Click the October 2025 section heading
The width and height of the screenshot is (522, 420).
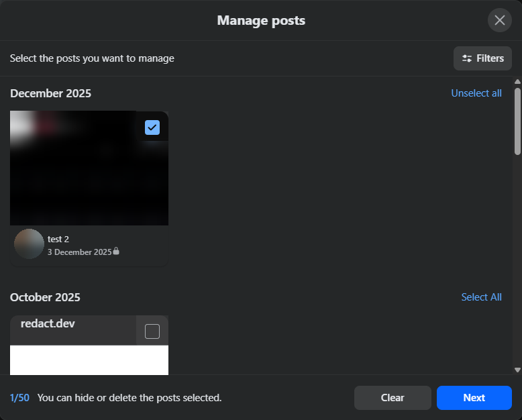pyautogui.click(x=45, y=297)
